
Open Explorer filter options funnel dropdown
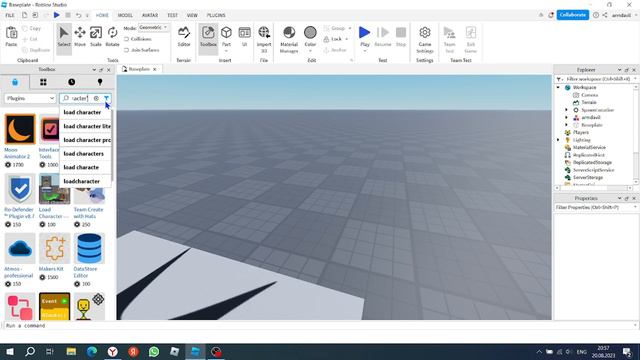coord(560,79)
